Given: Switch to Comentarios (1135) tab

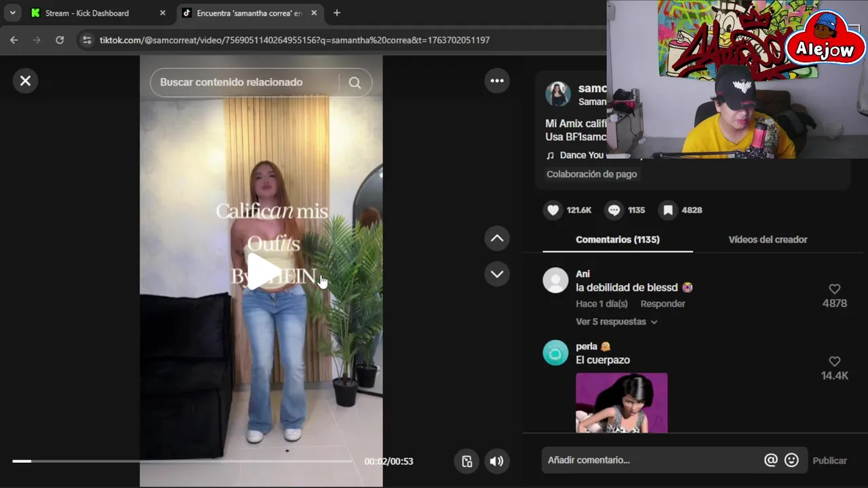Looking at the screenshot, I should (x=618, y=239).
